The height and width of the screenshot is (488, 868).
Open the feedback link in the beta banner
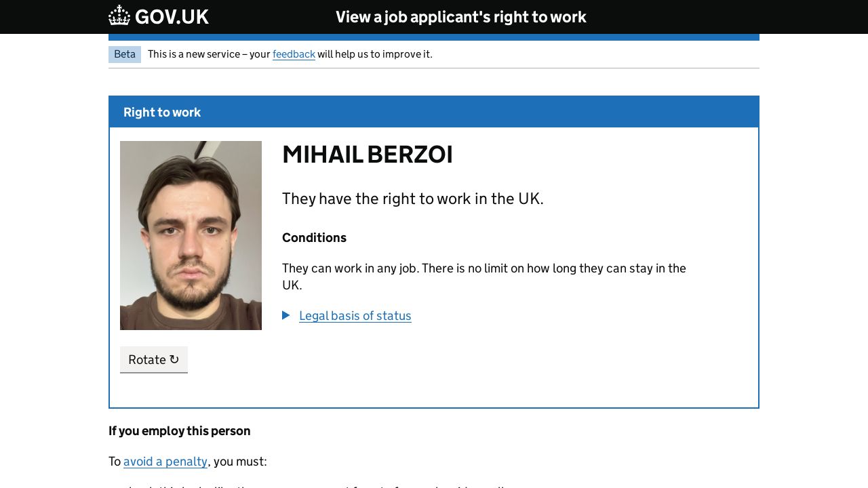294,54
